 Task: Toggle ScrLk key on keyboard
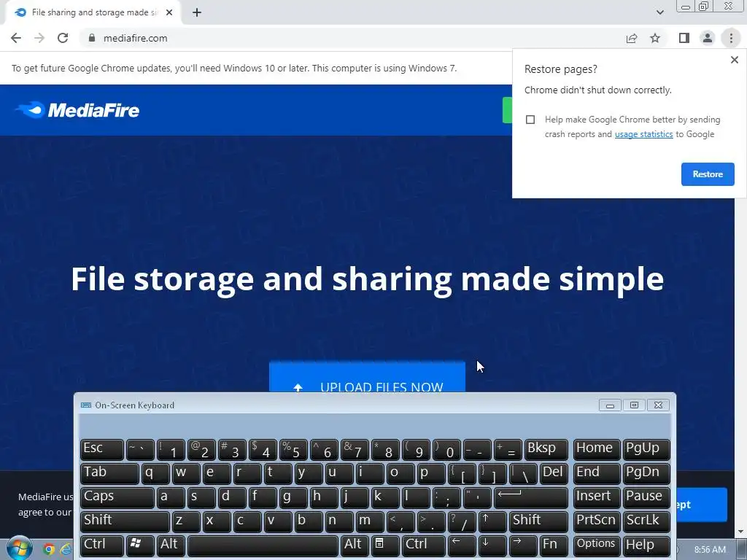[646, 521]
